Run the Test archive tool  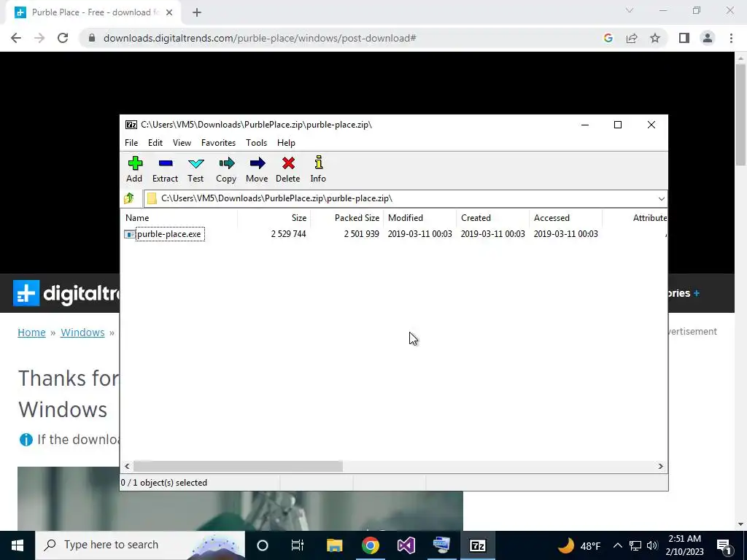click(196, 169)
